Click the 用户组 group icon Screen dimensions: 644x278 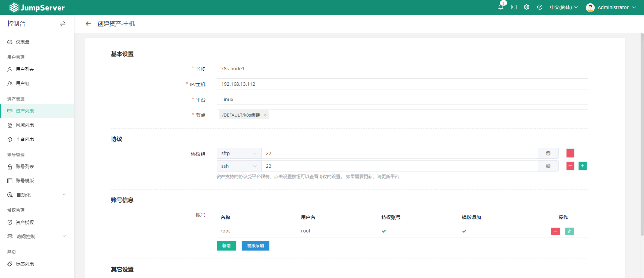(x=10, y=83)
